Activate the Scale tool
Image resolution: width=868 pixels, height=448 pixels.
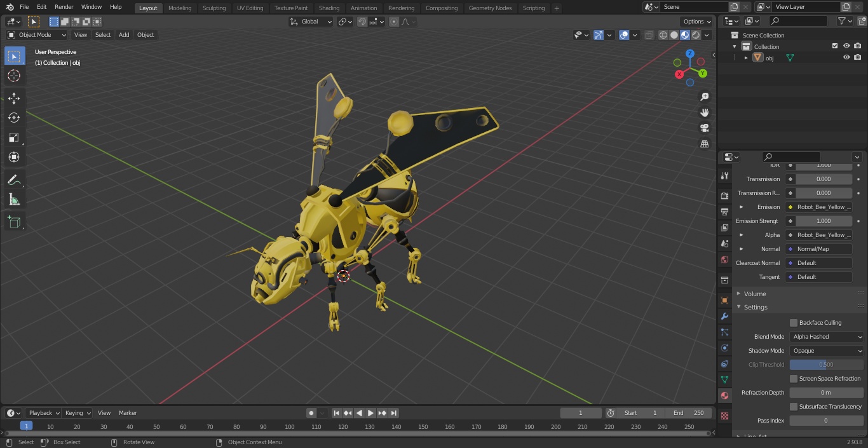pos(14,137)
